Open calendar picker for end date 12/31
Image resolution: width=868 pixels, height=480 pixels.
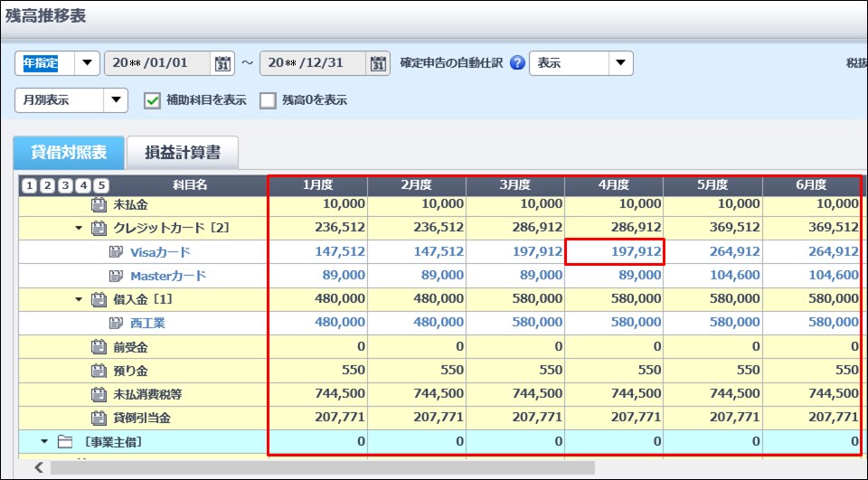378,63
